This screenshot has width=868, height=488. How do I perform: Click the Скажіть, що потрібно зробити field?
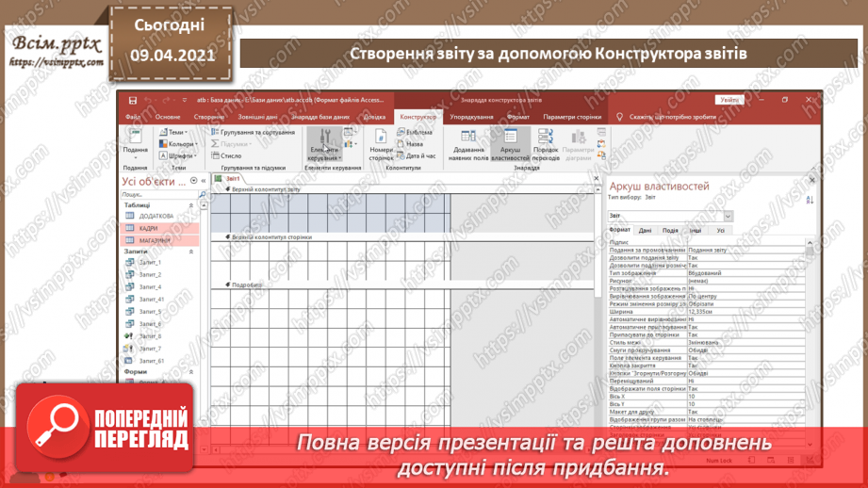click(x=673, y=117)
